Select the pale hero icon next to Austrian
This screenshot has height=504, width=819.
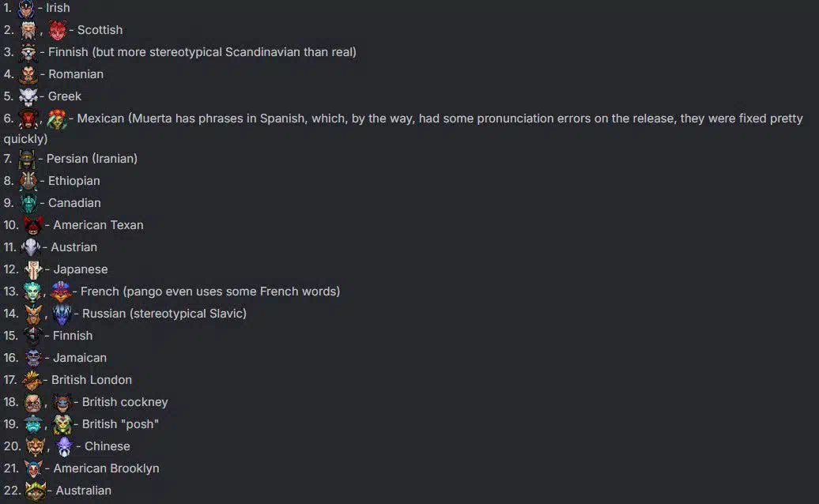[x=31, y=247]
